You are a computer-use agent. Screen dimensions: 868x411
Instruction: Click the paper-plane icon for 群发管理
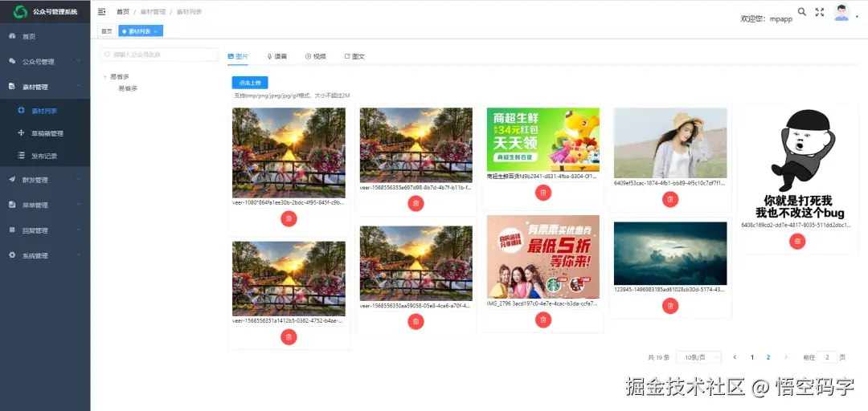[x=12, y=180]
